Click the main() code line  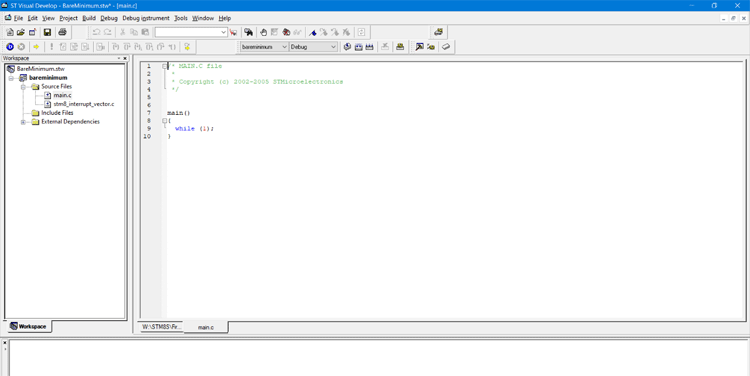178,113
